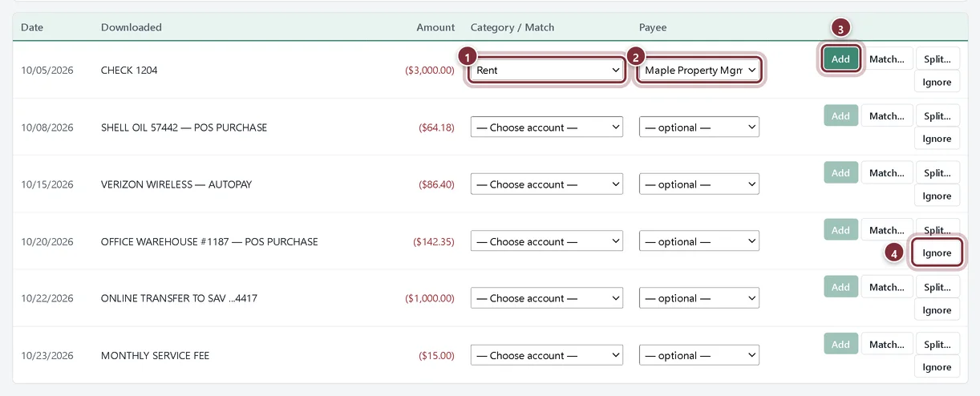
Task: Add the SHELL OIL 57442 transaction
Action: pyautogui.click(x=840, y=116)
